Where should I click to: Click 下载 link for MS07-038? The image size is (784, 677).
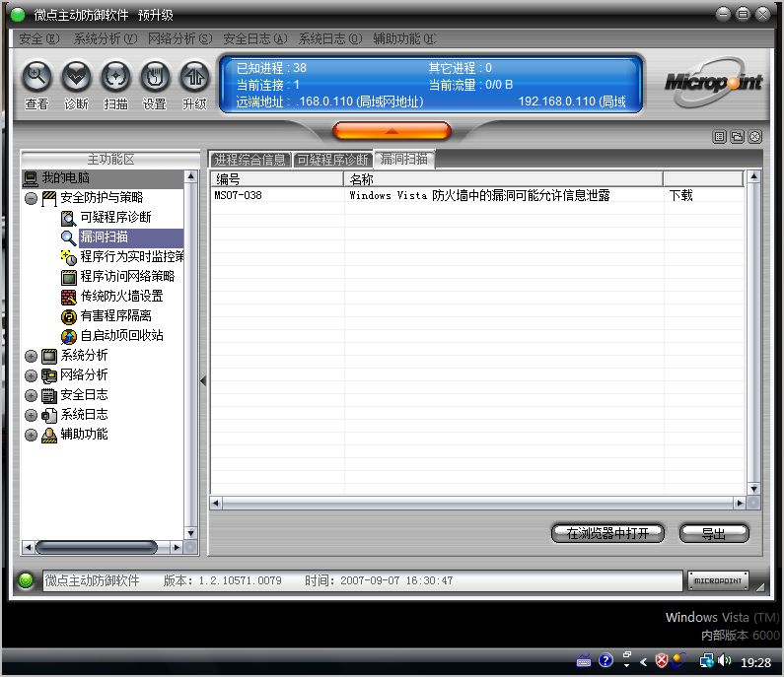(x=681, y=195)
